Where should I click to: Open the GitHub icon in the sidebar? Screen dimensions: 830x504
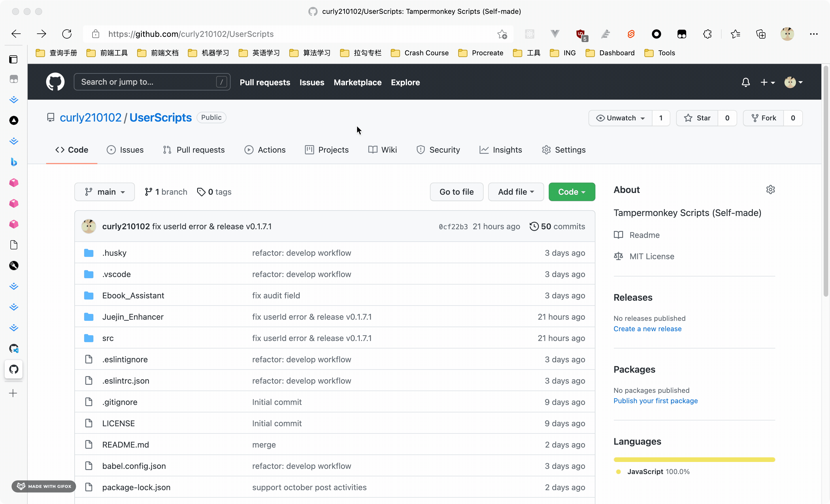(x=14, y=369)
